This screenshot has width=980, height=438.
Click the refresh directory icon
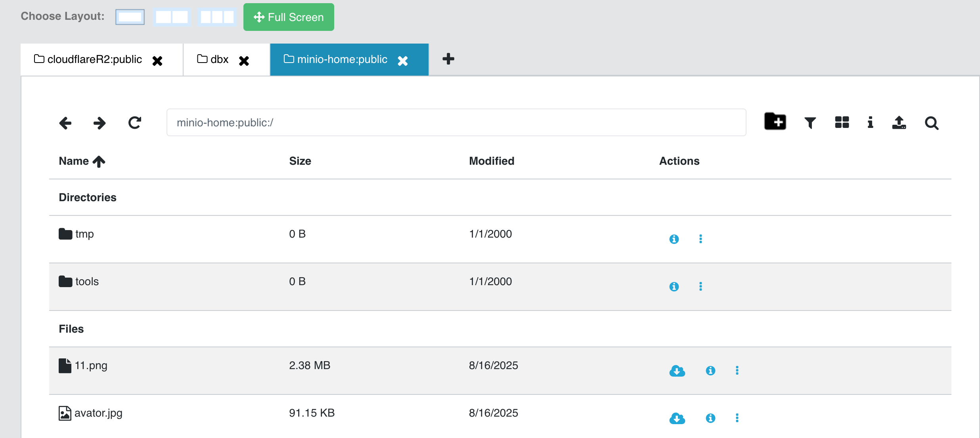coord(135,123)
